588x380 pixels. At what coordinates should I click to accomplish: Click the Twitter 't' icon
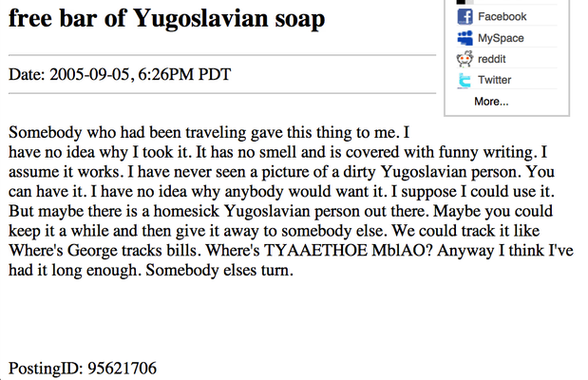[465, 80]
